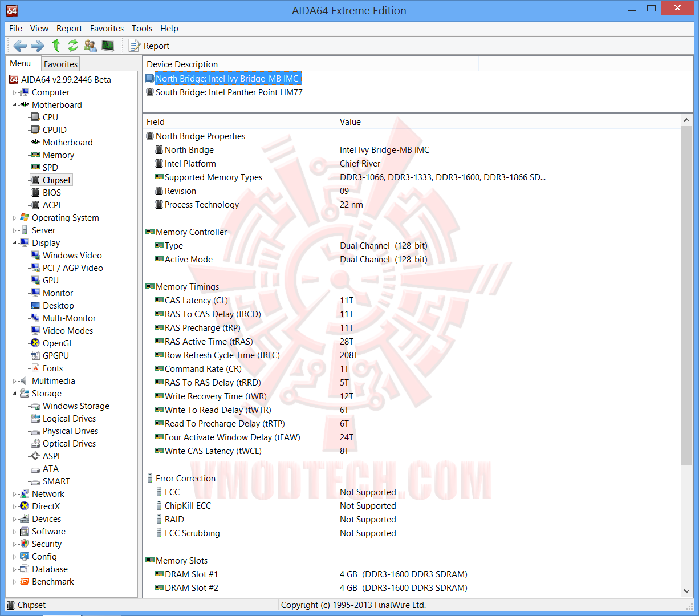
Task: Click scrollbar down arrow in details pane
Action: 686,591
